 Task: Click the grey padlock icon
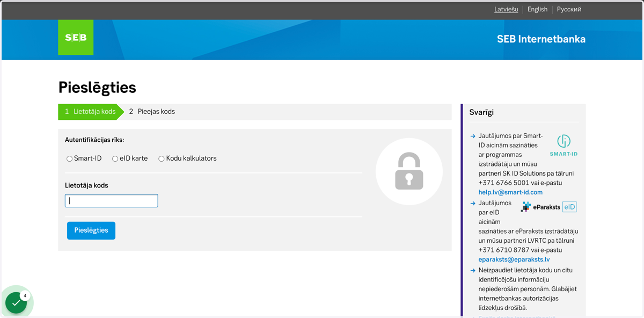pos(409,171)
